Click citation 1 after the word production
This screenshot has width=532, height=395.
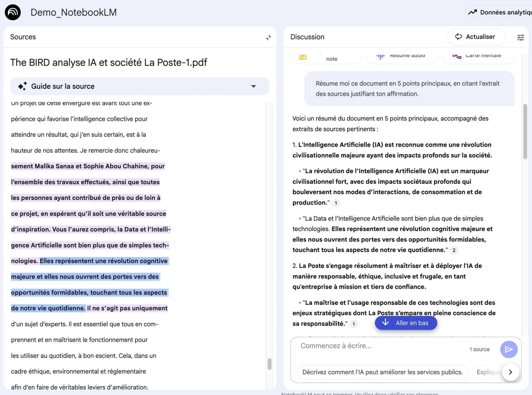coord(336,203)
